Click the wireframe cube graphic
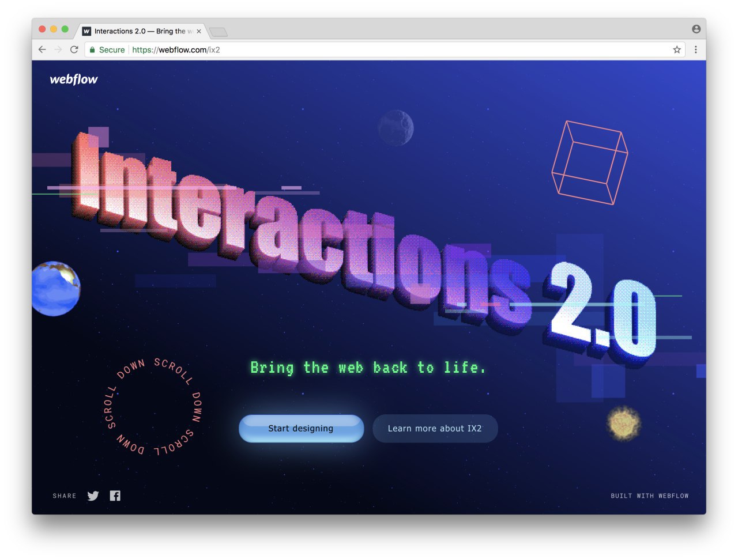 (x=590, y=162)
